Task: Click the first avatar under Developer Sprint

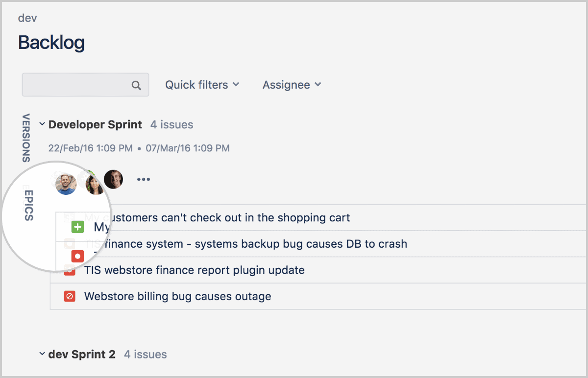Action: pos(66,182)
